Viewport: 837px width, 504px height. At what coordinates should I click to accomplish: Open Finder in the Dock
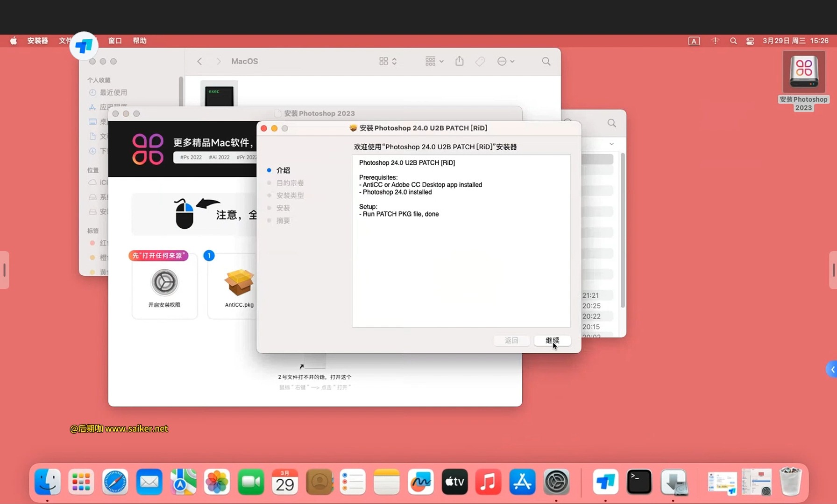click(x=48, y=482)
